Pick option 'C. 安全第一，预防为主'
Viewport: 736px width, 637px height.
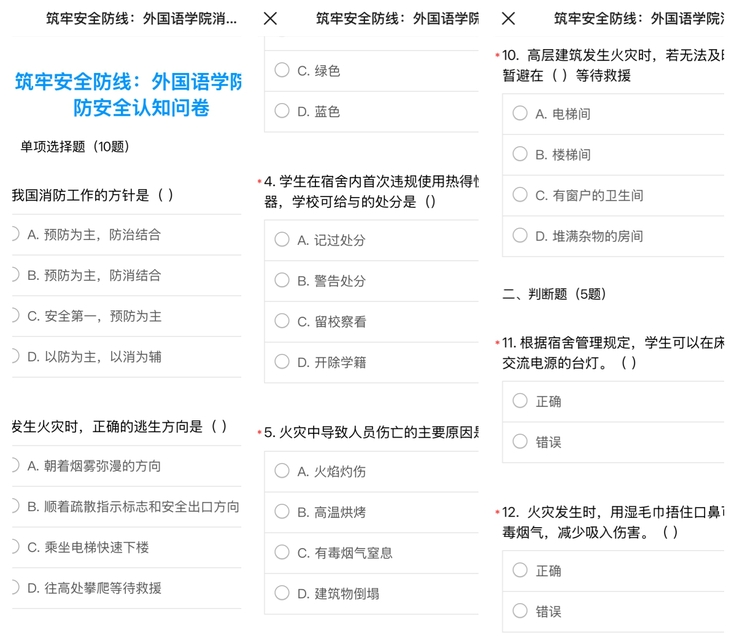(x=94, y=316)
